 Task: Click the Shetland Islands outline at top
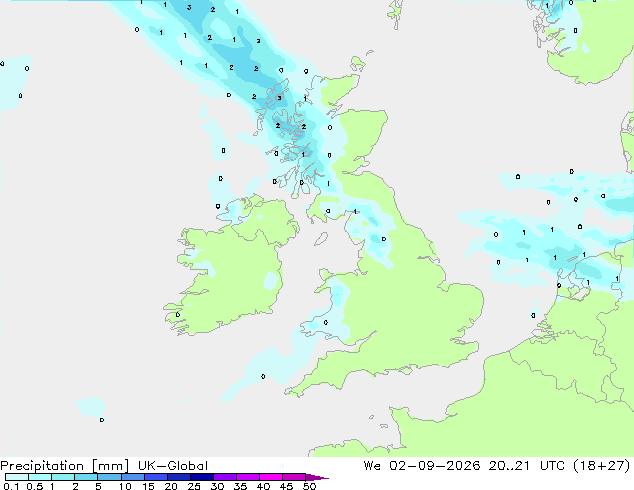(x=395, y=14)
